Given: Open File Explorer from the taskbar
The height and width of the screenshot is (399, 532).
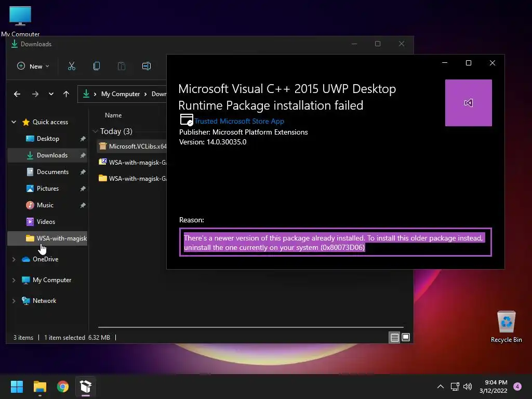Looking at the screenshot, I should click(x=39, y=387).
